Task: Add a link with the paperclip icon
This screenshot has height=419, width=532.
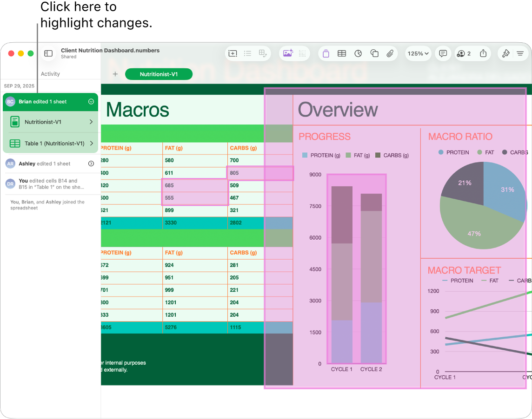Action: pyautogui.click(x=391, y=53)
